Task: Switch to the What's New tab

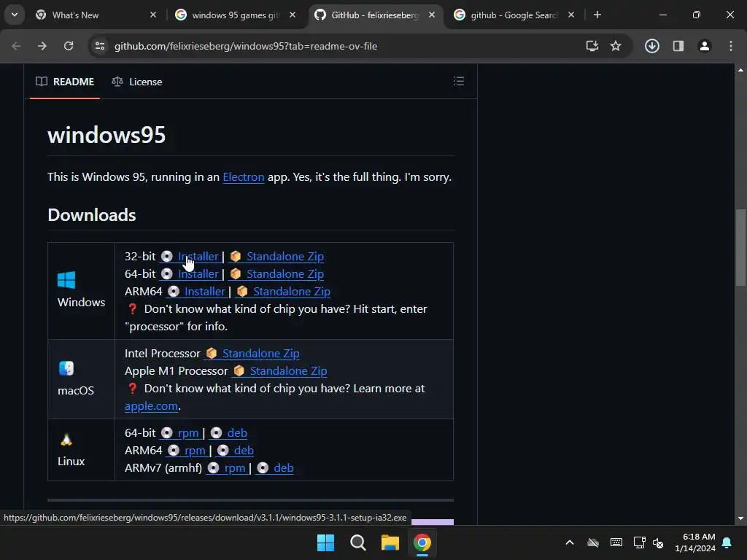Action: tap(94, 15)
